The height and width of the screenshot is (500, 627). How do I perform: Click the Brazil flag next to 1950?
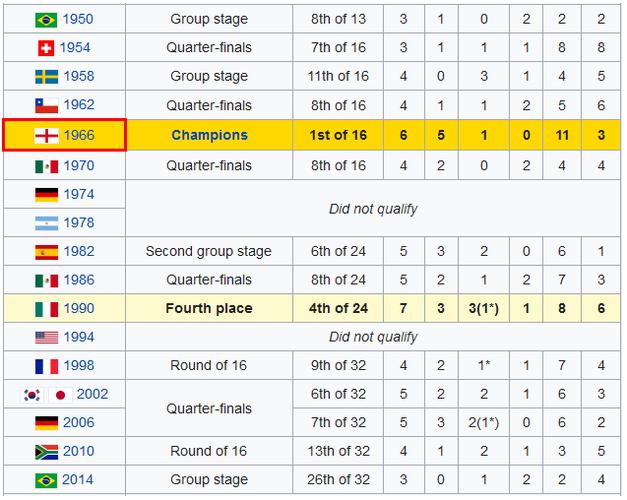pos(46,19)
